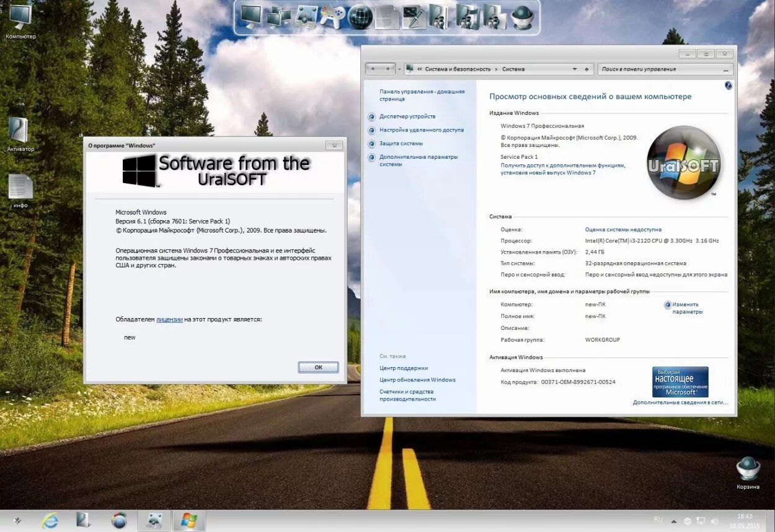
Task: Open Настройка удаленного доступа link
Action: click(x=422, y=130)
